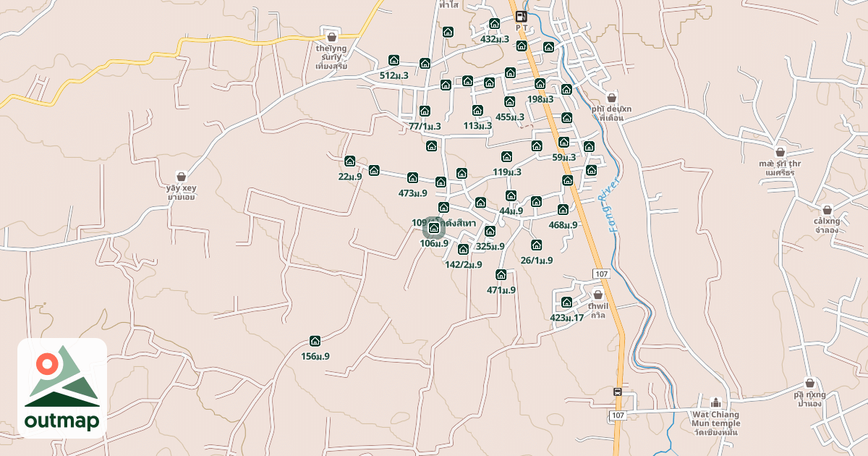Image resolution: width=868 pixels, height=456 pixels.
Task: Select house marker 113ม.3
Action: pyautogui.click(x=477, y=111)
